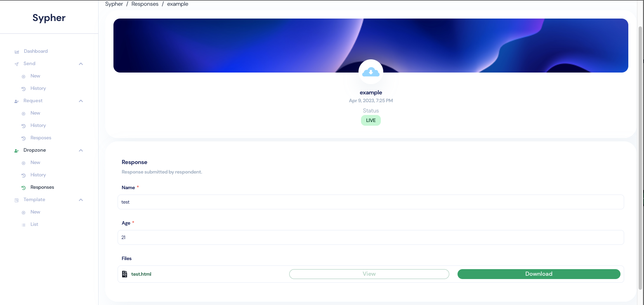644x305 pixels.
Task: Click the history icon under Dropzone
Action: pyautogui.click(x=24, y=175)
